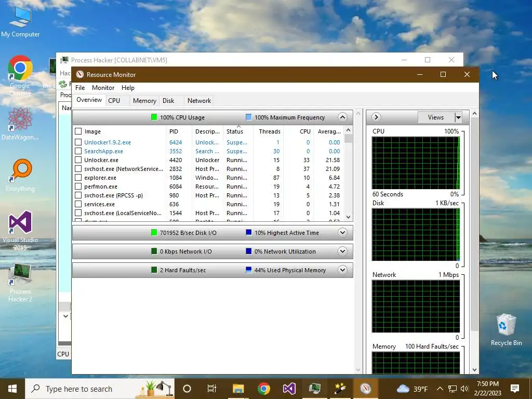Open Recycle Bin on desktop

pyautogui.click(x=506, y=329)
